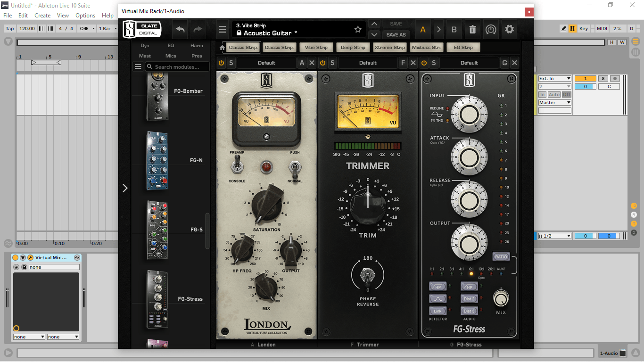
Task: Flip the Trimmer Phase Reverse switch
Action: point(368,275)
